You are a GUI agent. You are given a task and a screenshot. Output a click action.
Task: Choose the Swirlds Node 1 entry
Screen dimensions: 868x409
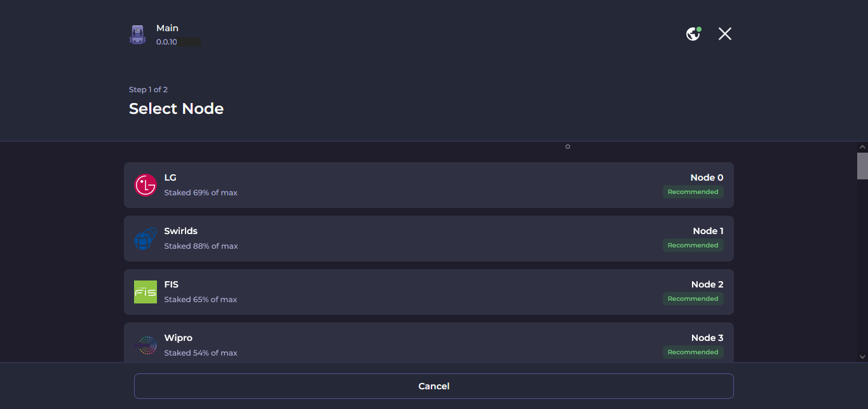(429, 239)
